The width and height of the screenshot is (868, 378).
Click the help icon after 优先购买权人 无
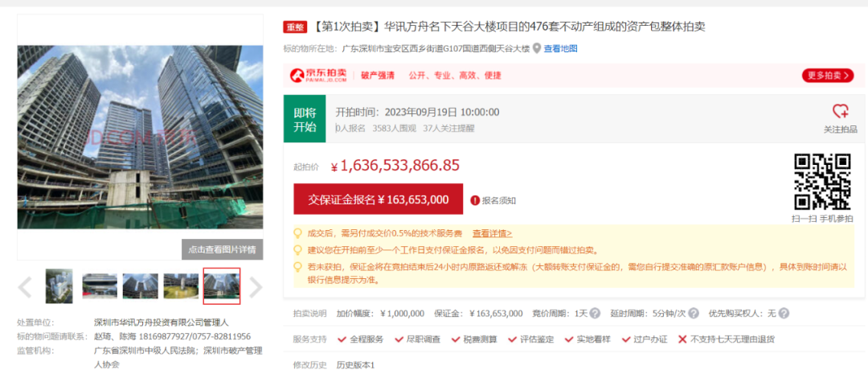(784, 313)
